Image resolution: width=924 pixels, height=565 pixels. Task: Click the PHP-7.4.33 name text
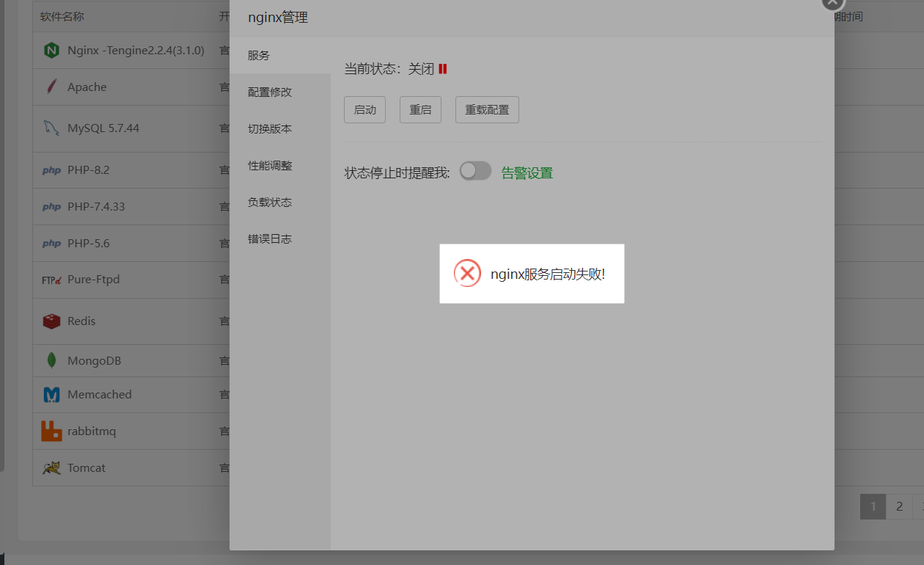[96, 206]
